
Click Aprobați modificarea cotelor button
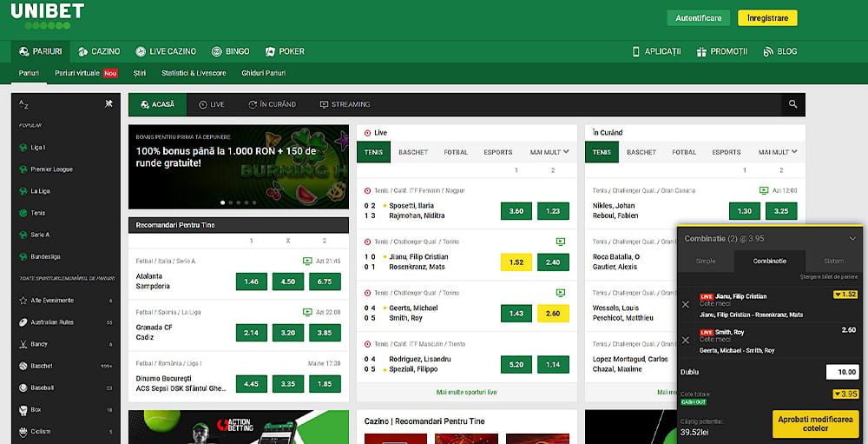tap(815, 424)
